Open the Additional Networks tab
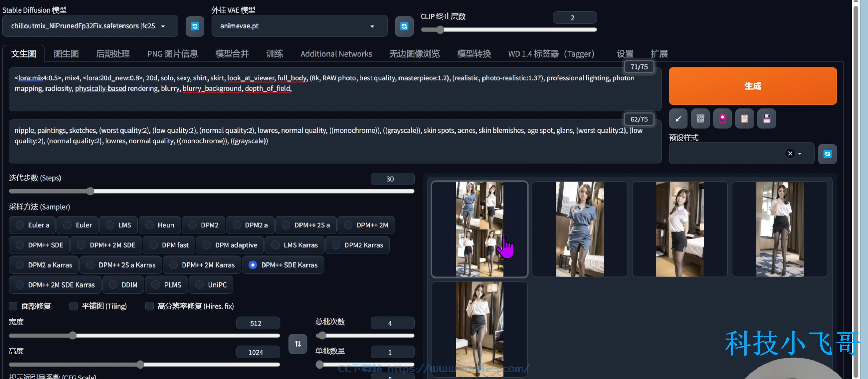The height and width of the screenshot is (379, 868). (x=336, y=54)
